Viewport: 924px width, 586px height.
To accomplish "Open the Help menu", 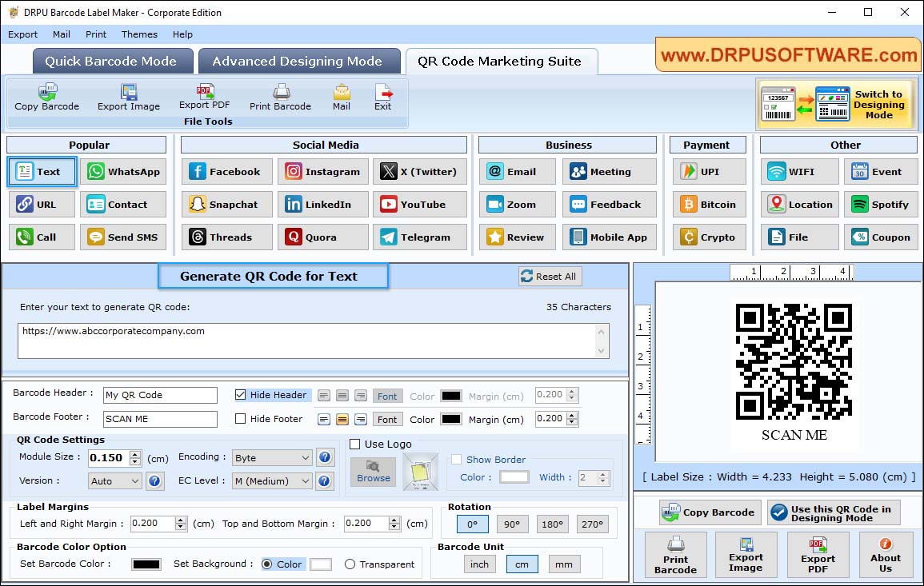I will pos(182,34).
